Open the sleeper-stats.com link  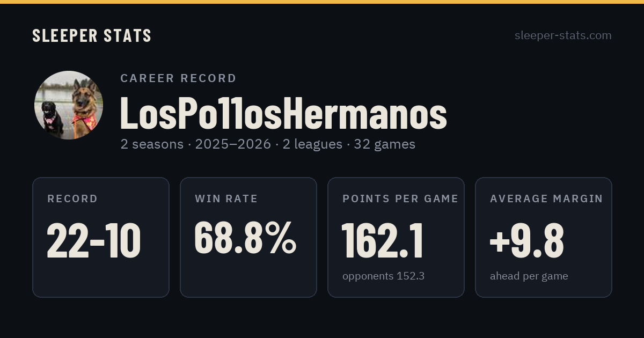563,35
